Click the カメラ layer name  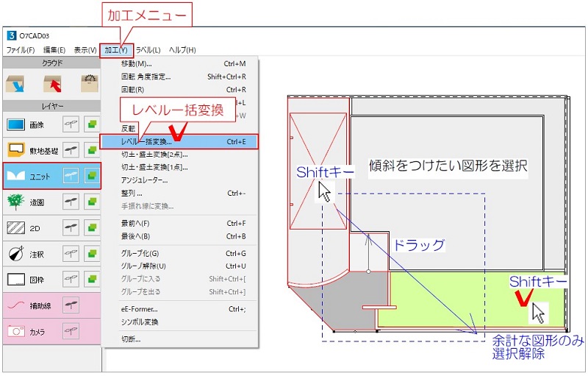37,332
